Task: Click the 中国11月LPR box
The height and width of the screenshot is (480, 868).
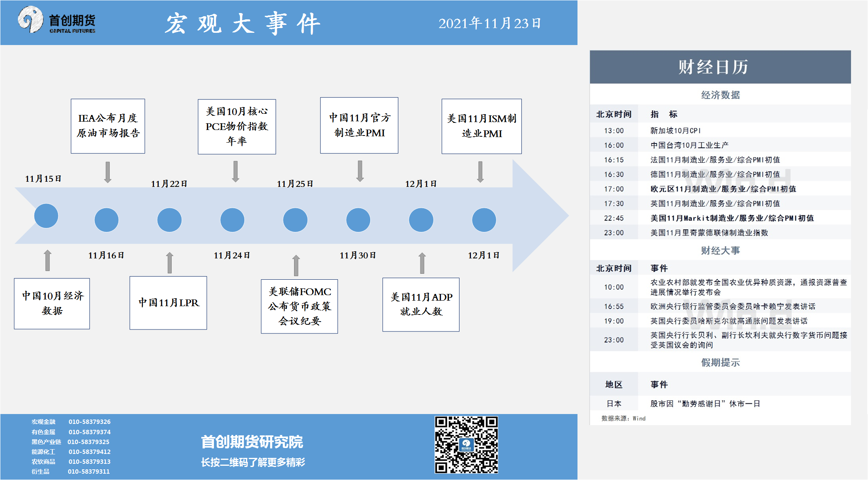Action: coord(168,303)
